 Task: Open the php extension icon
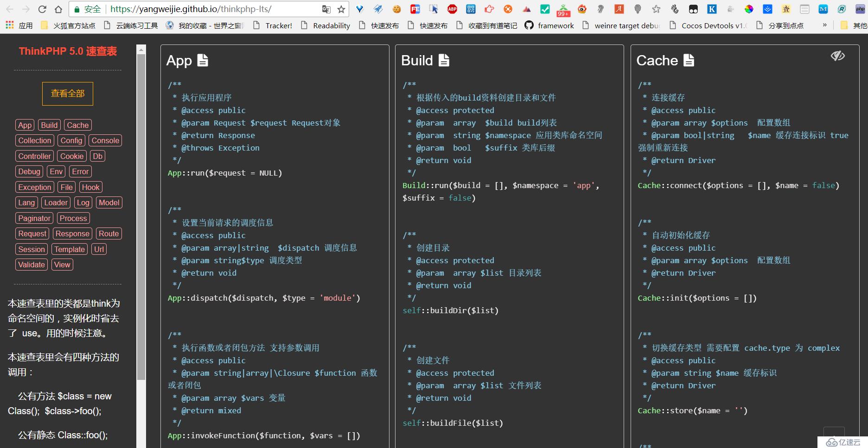point(860,9)
